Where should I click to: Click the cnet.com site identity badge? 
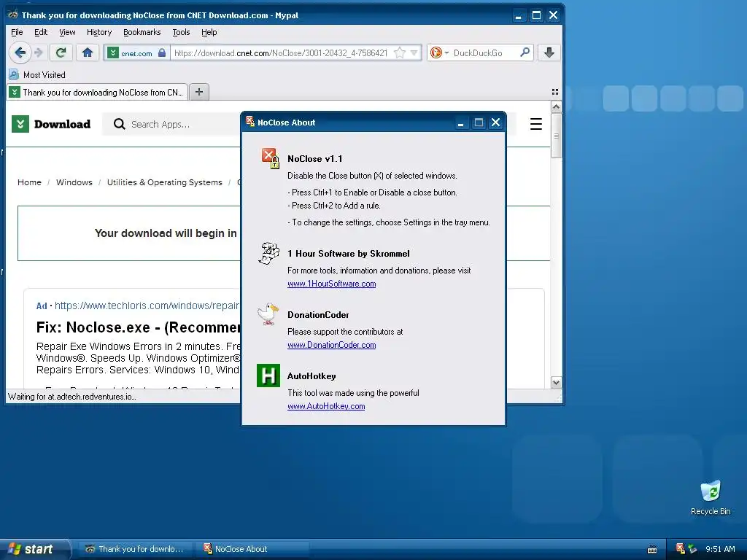(136, 52)
